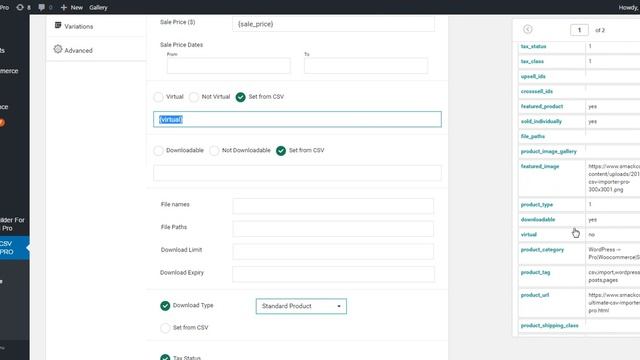Click the product_image_gallery field name
640x360 pixels.
(x=549, y=151)
